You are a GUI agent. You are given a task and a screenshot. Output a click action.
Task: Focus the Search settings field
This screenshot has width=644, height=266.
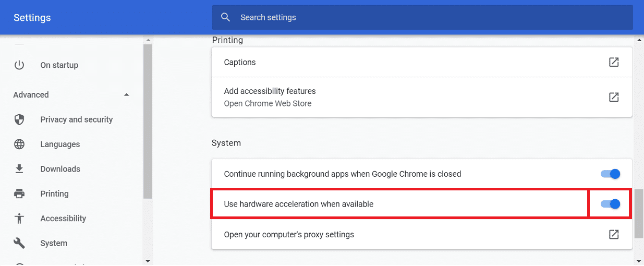tap(422, 17)
